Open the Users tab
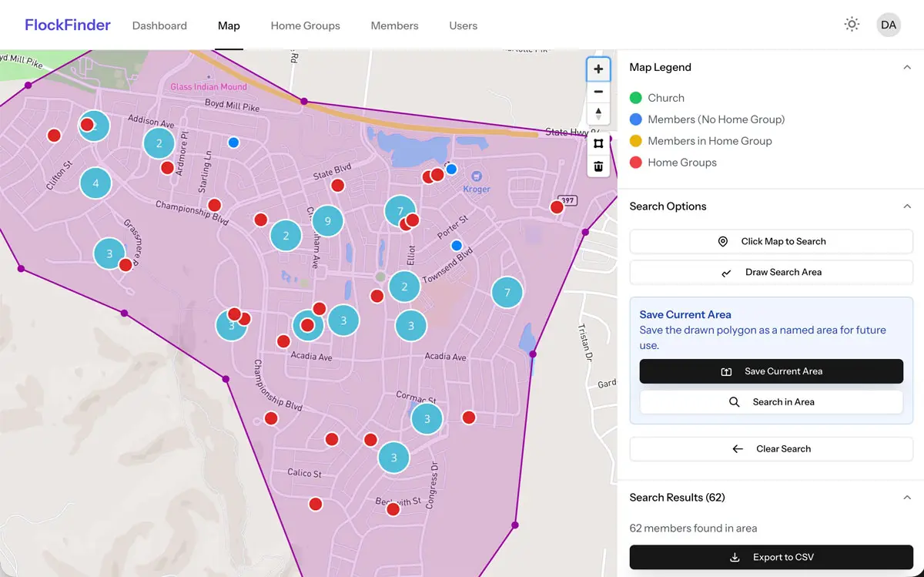 [463, 25]
